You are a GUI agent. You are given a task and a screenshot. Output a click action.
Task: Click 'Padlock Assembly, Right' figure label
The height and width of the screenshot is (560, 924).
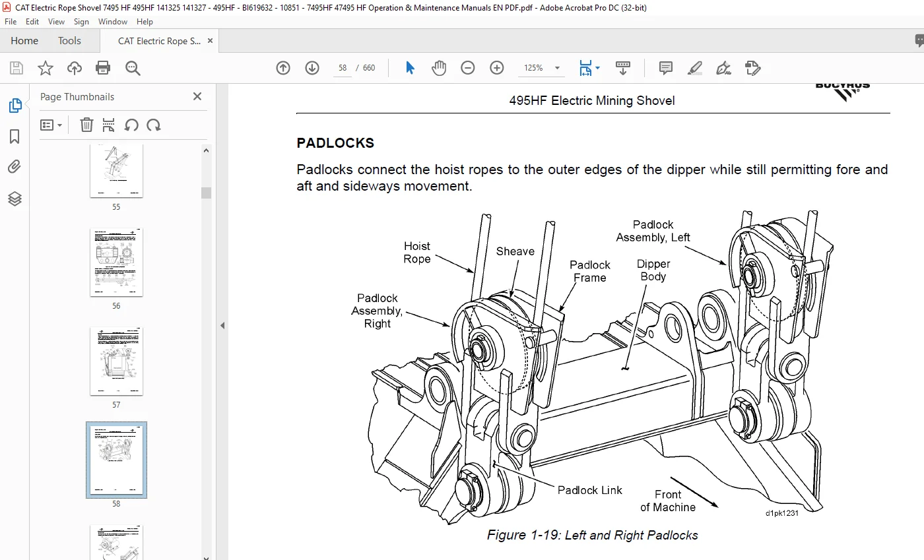(377, 311)
